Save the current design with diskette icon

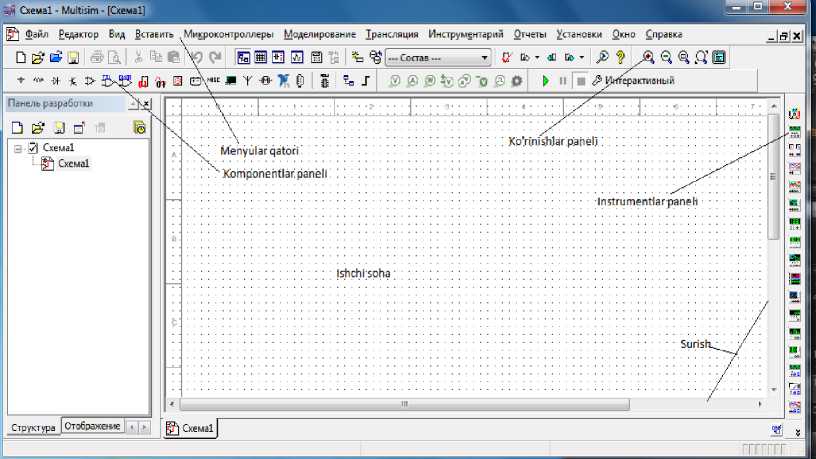[73, 57]
